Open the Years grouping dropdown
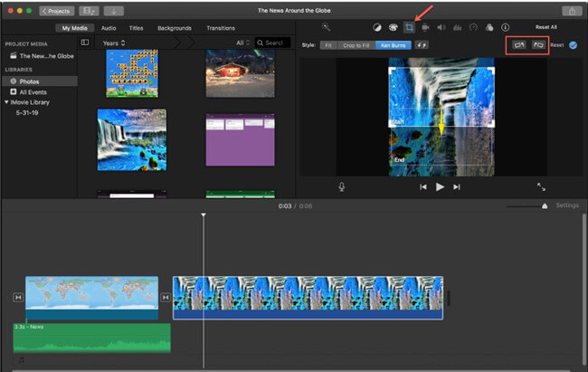Image resolution: width=588 pixels, height=372 pixels. [114, 43]
